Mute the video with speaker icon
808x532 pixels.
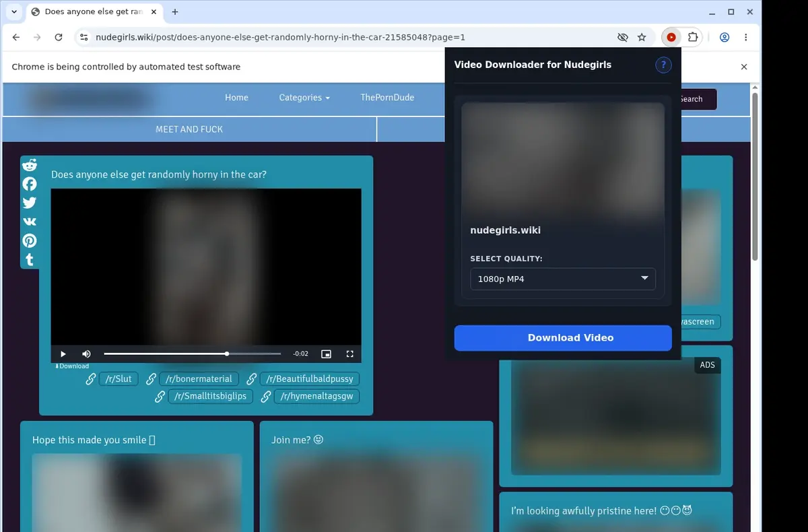(86, 354)
